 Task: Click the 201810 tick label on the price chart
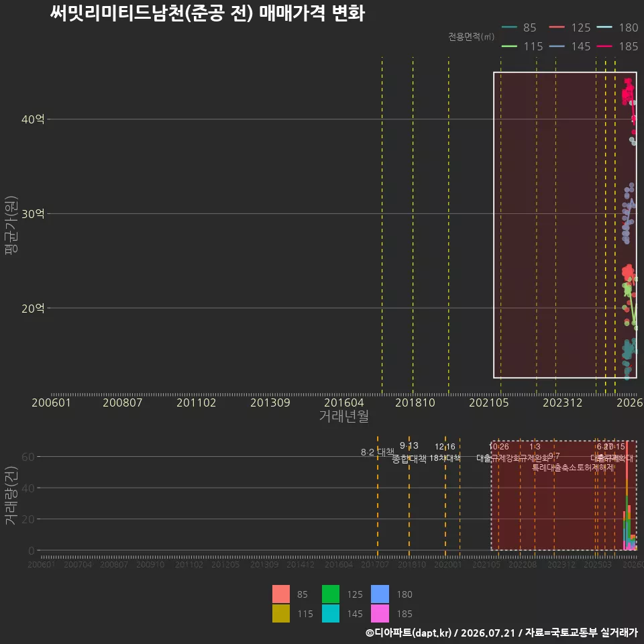tap(415, 402)
